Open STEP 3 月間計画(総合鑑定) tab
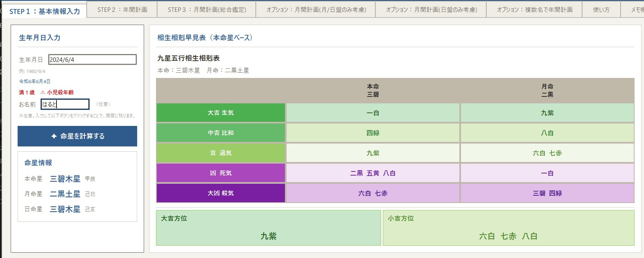This screenshot has height=258, width=644. point(207,9)
